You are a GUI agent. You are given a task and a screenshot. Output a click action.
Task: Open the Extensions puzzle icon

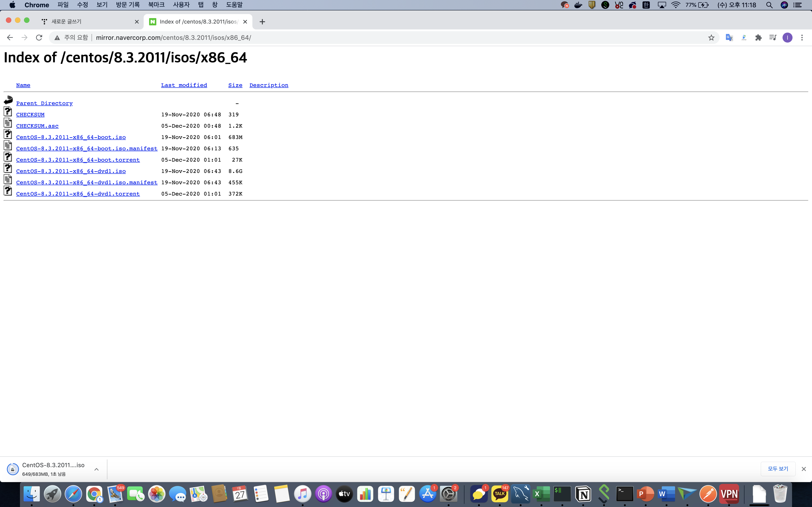point(758,38)
